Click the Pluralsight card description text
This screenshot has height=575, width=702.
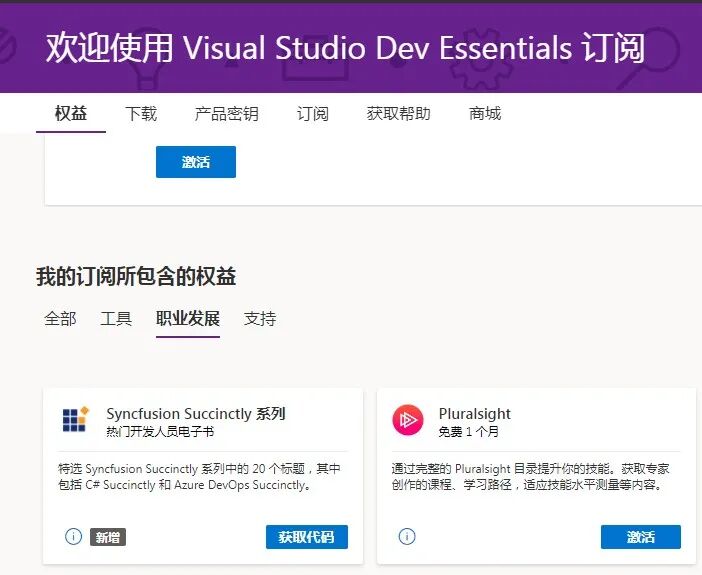point(530,477)
